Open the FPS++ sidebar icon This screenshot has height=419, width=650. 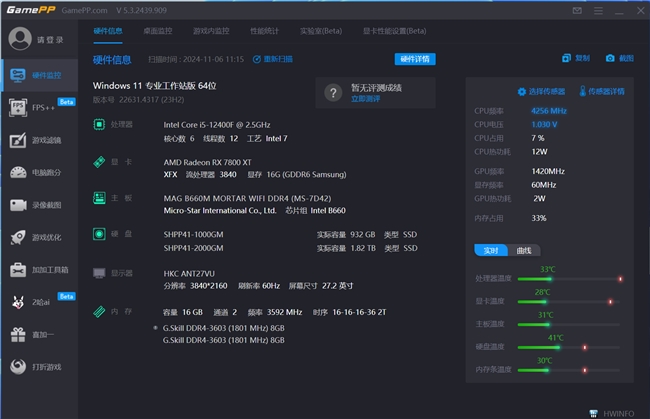[x=18, y=107]
